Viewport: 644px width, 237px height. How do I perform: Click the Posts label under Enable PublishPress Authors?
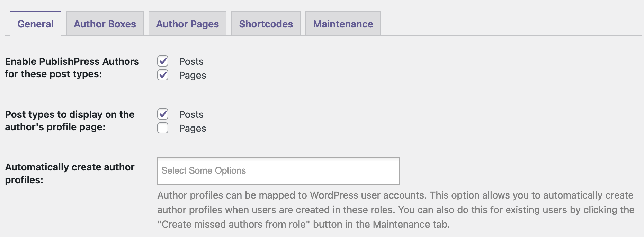[191, 61]
